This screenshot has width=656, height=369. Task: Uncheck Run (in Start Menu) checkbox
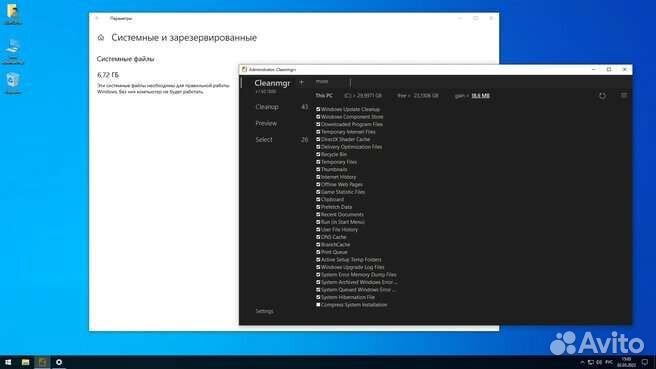318,222
